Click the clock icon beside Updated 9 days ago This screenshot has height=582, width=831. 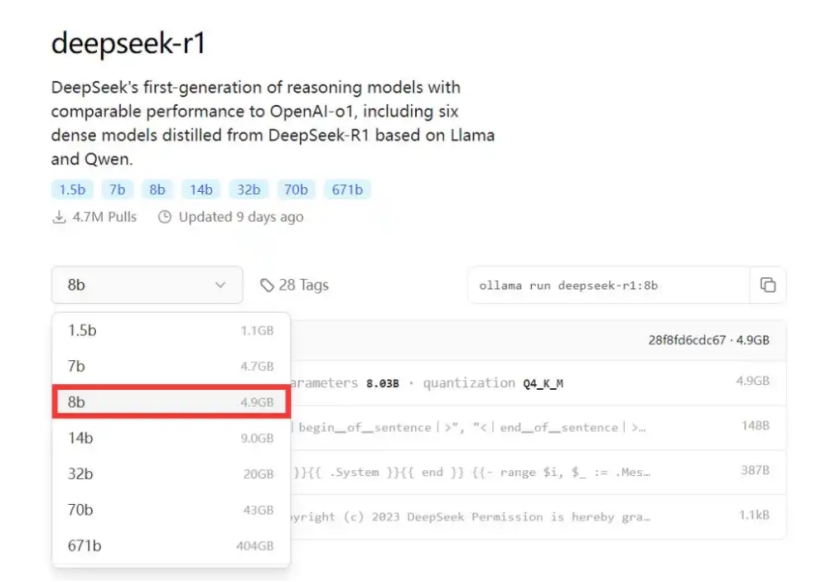coord(165,217)
